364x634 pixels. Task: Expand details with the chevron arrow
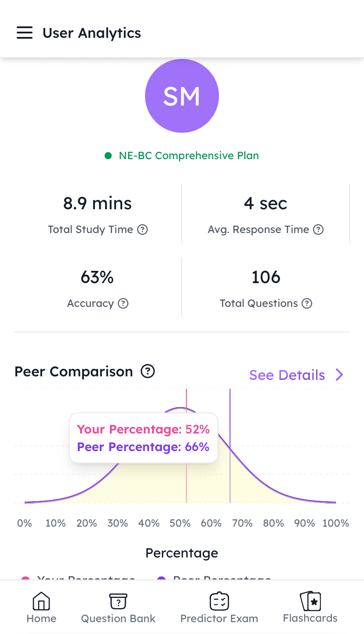(x=339, y=375)
